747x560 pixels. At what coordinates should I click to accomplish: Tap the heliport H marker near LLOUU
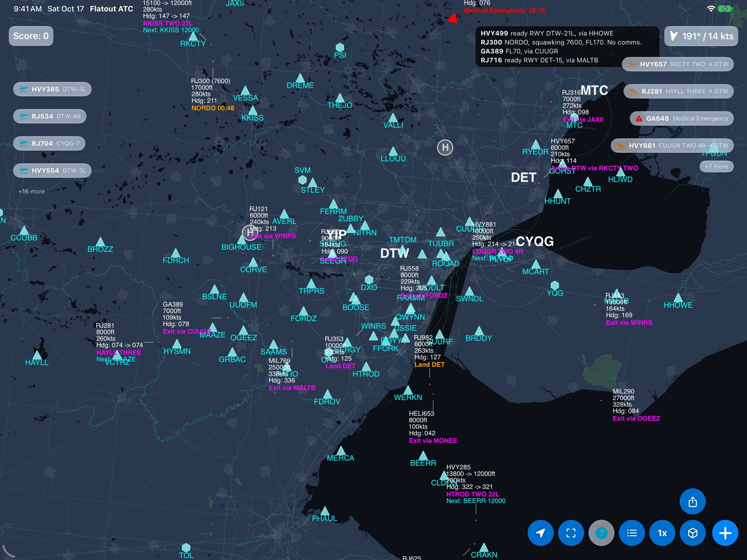coord(445,147)
